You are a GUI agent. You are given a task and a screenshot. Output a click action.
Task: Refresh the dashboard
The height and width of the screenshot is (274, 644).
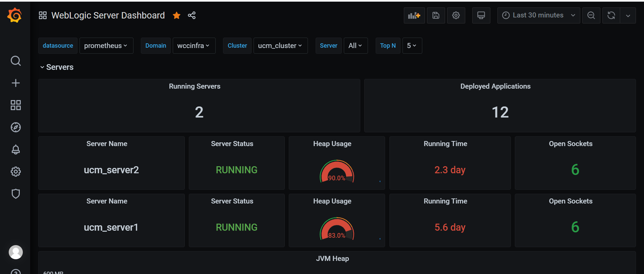611,15
